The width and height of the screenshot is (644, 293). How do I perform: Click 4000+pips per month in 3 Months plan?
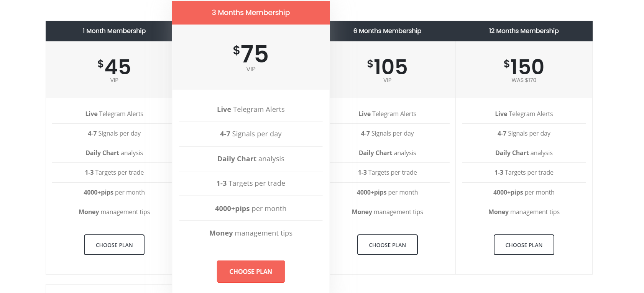click(x=251, y=208)
